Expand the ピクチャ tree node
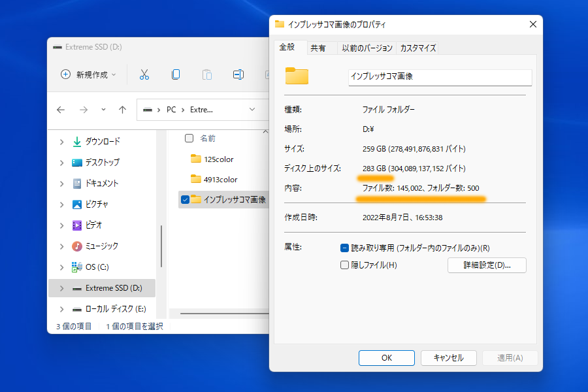This screenshot has width=588, height=392. click(x=62, y=204)
